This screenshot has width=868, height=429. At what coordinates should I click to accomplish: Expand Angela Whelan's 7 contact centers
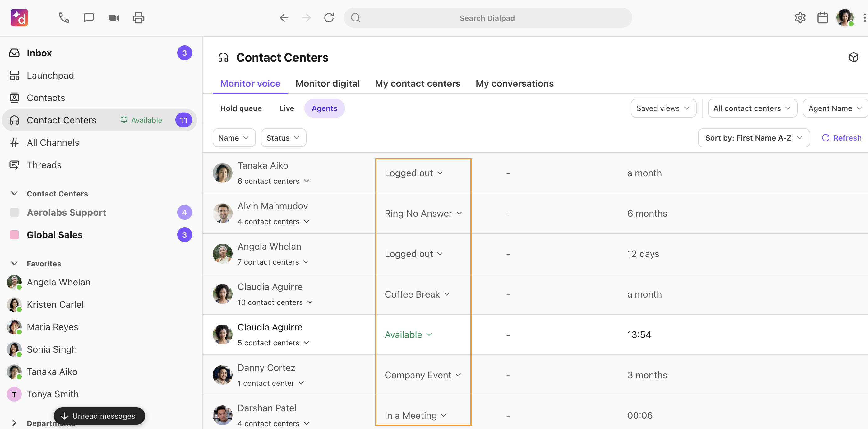273,262
